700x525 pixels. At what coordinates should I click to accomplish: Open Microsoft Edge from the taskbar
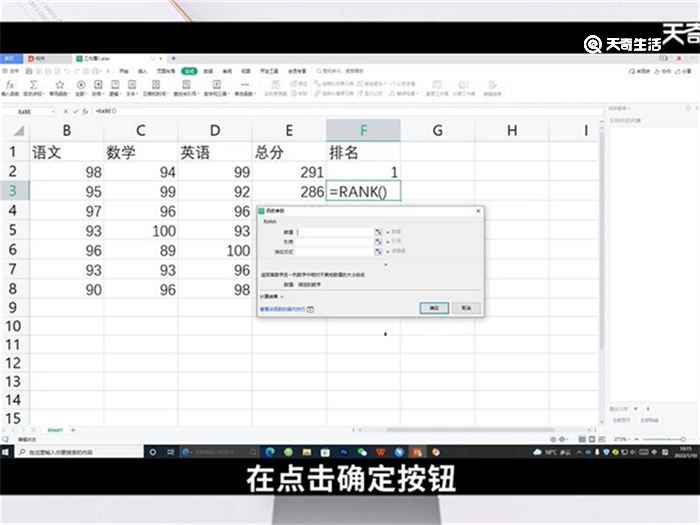(x=270, y=452)
